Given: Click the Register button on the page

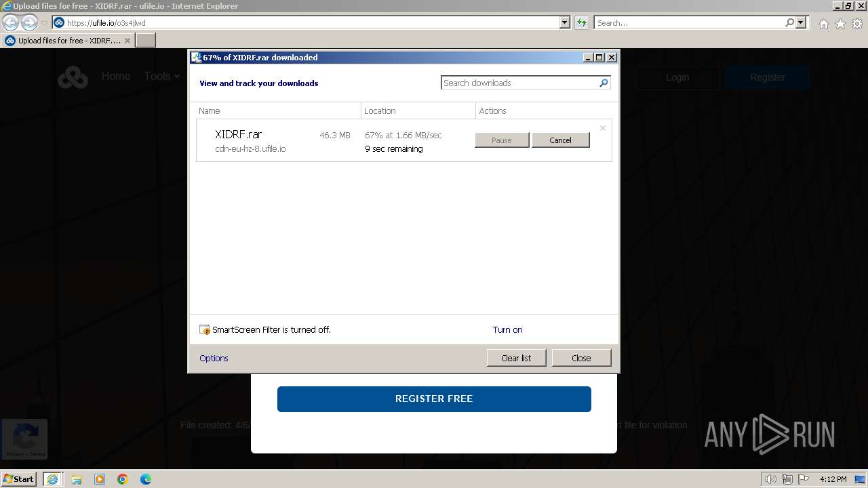Looking at the screenshot, I should click(768, 77).
